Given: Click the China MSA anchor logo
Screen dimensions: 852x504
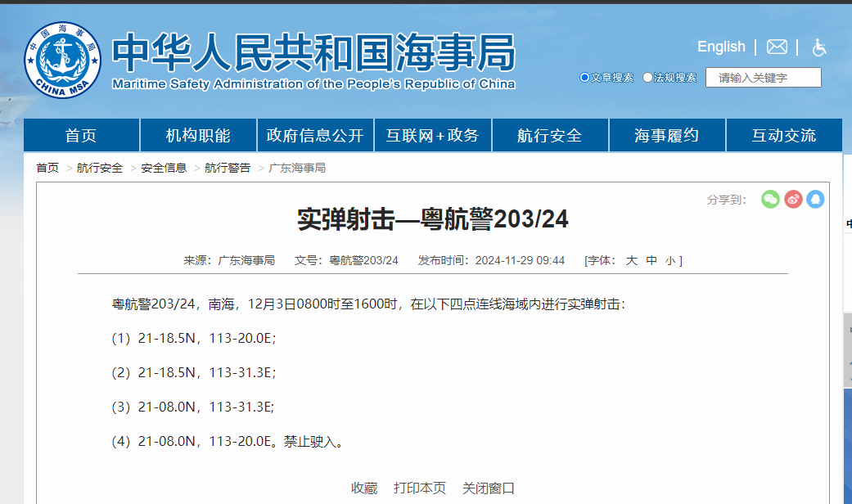Looking at the screenshot, I should [x=62, y=59].
